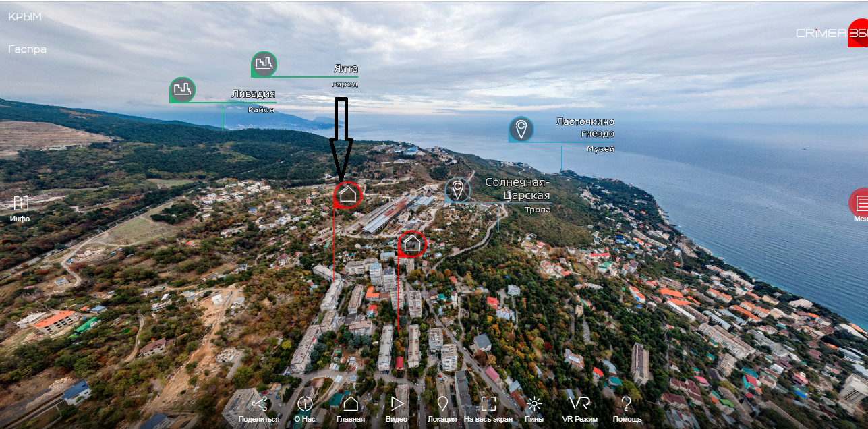Toggle hotspot visibility with Пины

tap(534, 405)
